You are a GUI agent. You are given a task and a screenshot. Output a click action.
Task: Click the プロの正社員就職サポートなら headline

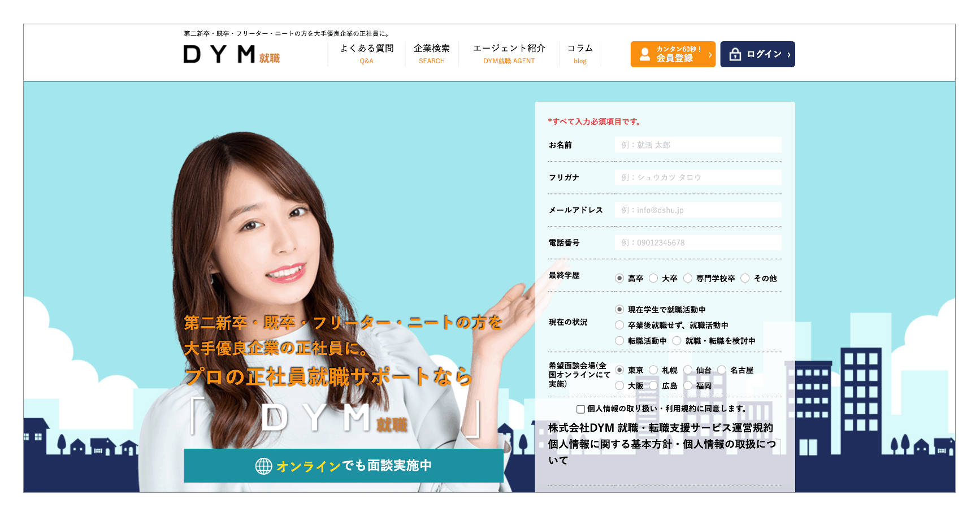pyautogui.click(x=328, y=376)
